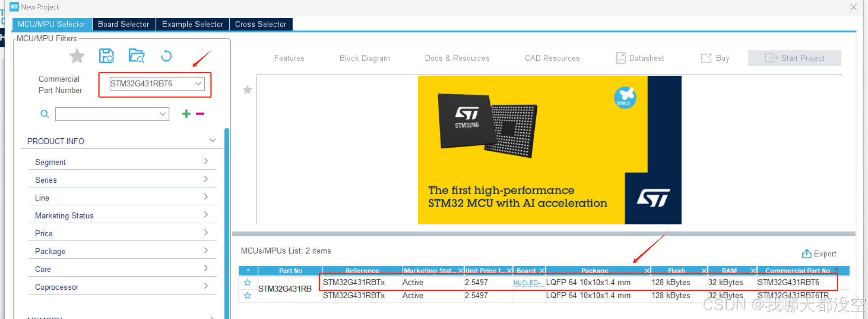Click the MX logo in the title bar
This screenshot has height=319, width=868.
point(14,7)
